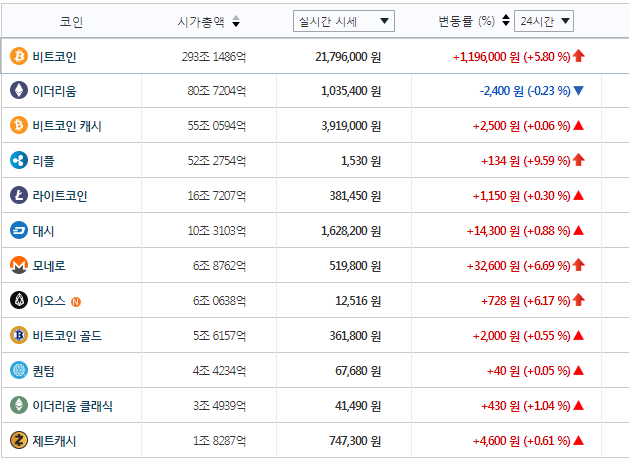The width and height of the screenshot is (629, 464).
Task: Click the Bitcoin coin icon
Action: coord(18,56)
